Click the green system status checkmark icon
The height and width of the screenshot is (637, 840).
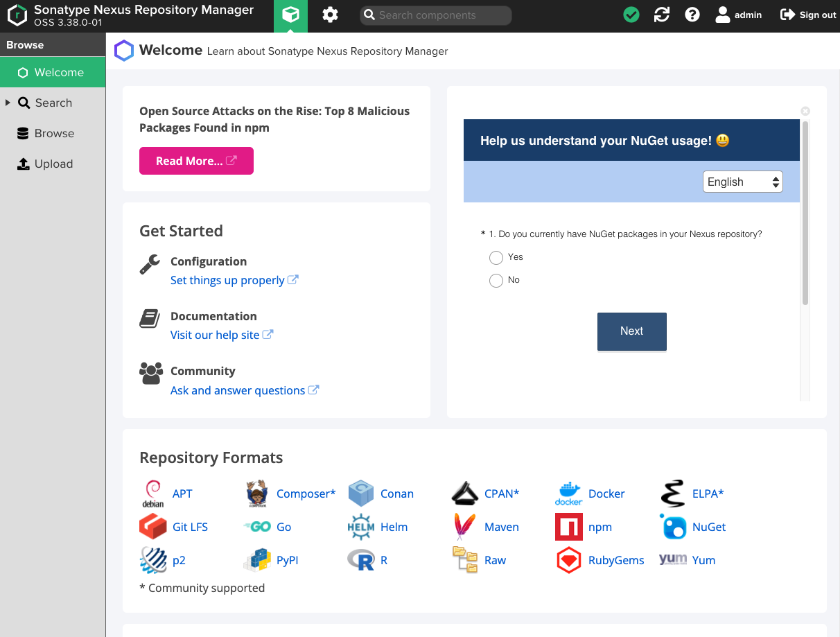pos(631,15)
